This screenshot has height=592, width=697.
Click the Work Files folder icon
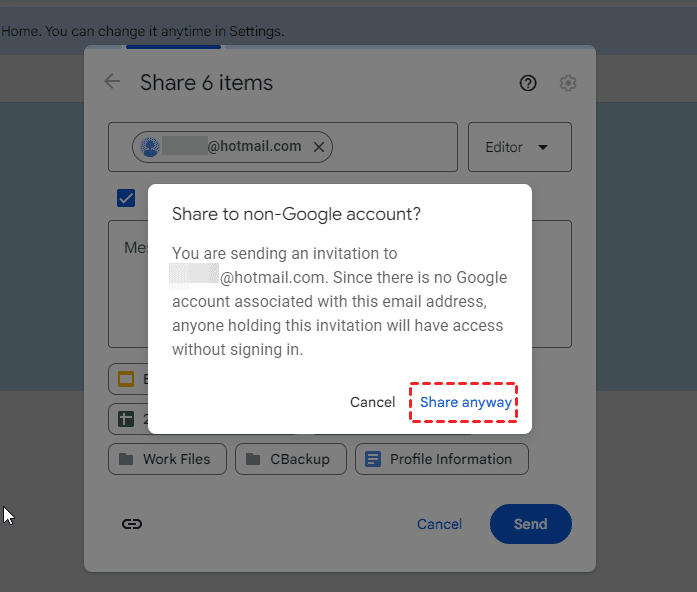coord(126,459)
